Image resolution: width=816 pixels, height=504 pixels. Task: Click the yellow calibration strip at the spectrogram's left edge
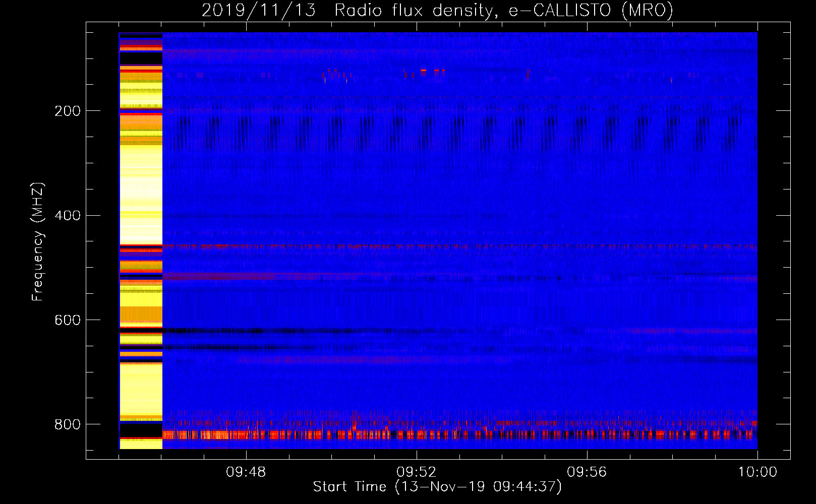pyautogui.click(x=141, y=241)
